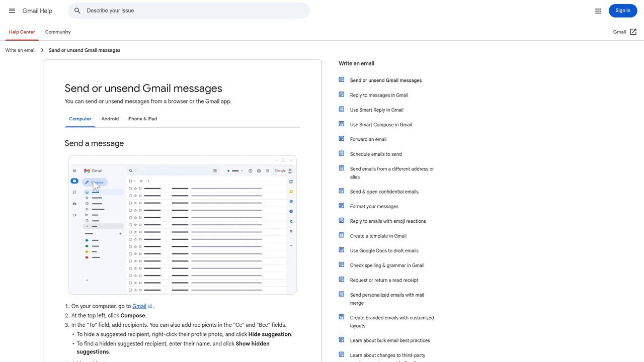Click article icon beside Schedule emails to send
The height and width of the screenshot is (362, 644).
point(342,153)
